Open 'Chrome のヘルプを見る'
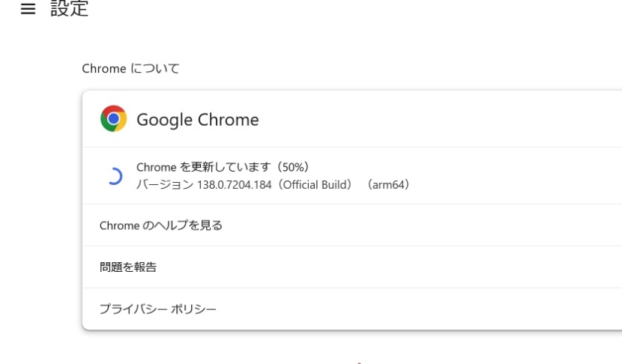This screenshot has width=622, height=364. coord(161,225)
